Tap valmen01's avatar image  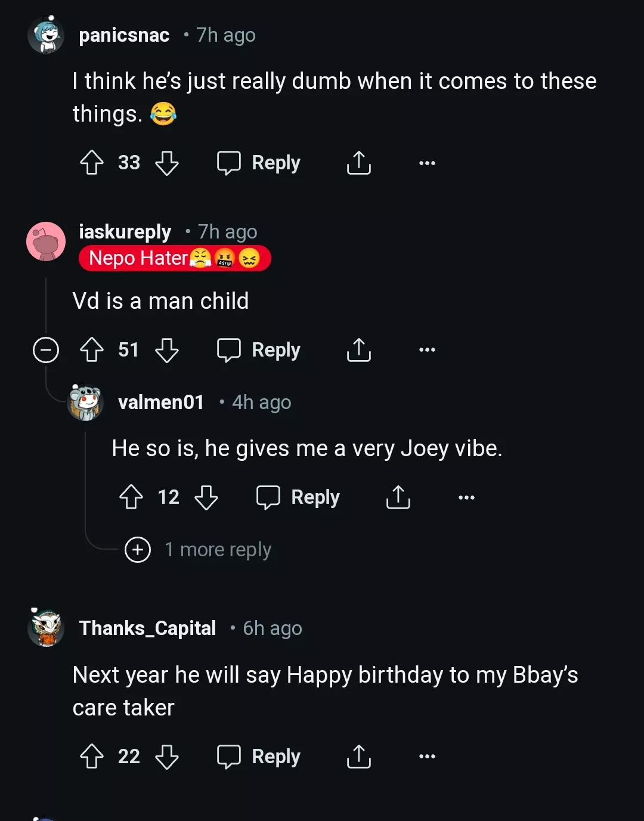[x=86, y=402]
